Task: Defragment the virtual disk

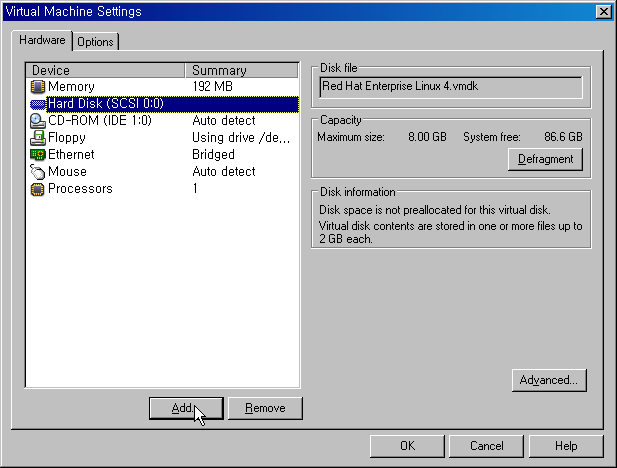Action: [x=545, y=159]
